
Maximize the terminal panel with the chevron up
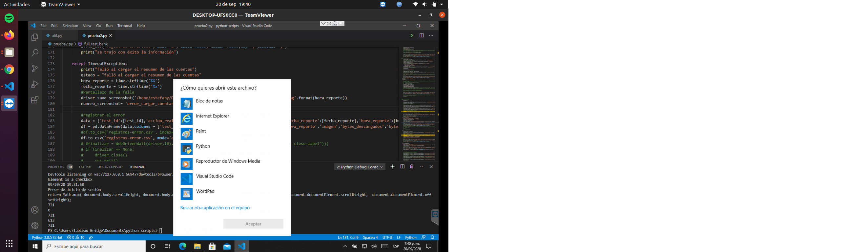[422, 166]
